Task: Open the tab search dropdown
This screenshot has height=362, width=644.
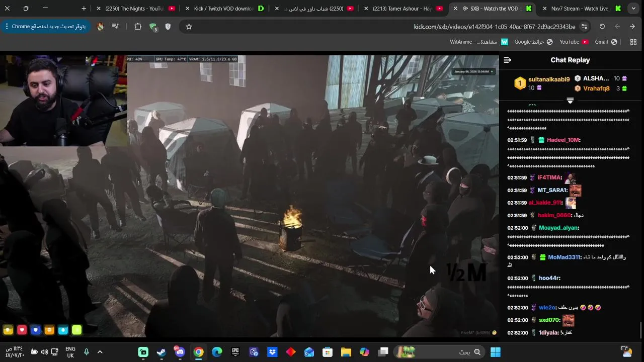Action: [x=633, y=9]
